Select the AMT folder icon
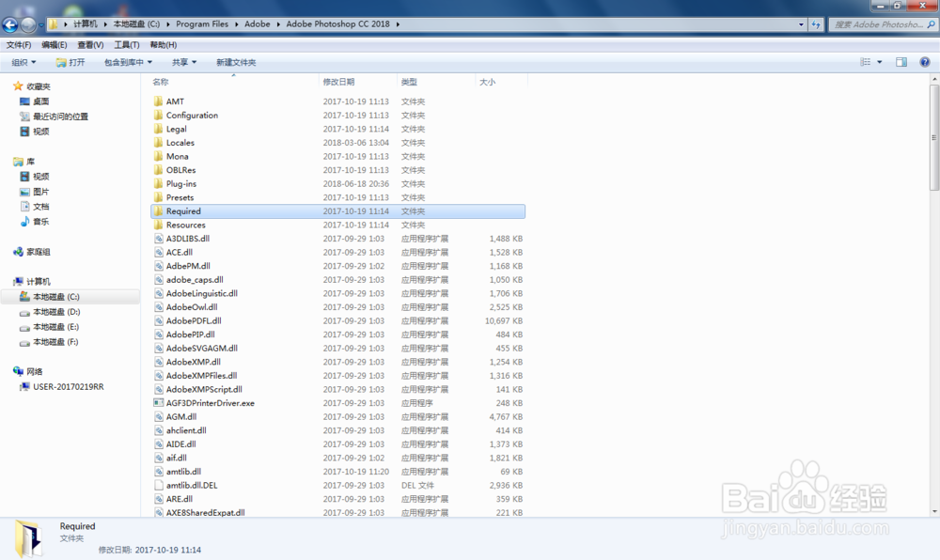 [158, 101]
